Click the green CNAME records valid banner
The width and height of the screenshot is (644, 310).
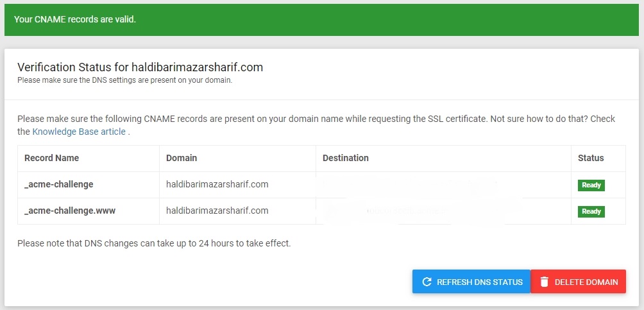pyautogui.click(x=322, y=19)
